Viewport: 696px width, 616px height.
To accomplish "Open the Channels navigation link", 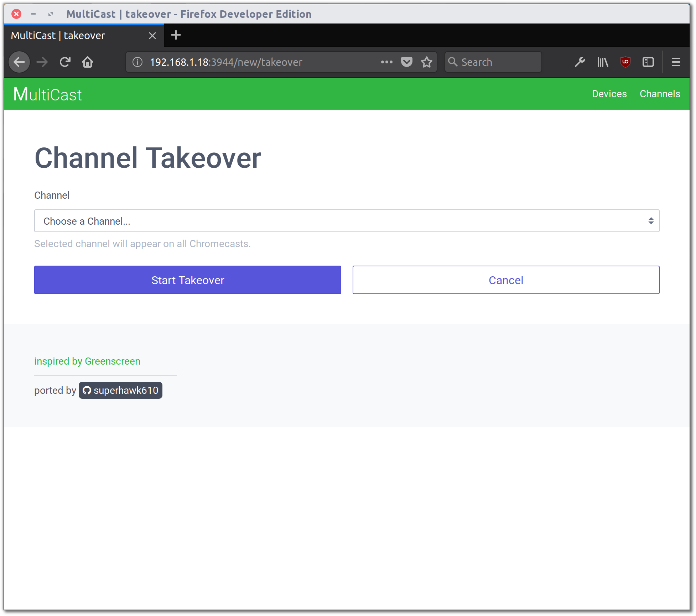I will click(660, 94).
